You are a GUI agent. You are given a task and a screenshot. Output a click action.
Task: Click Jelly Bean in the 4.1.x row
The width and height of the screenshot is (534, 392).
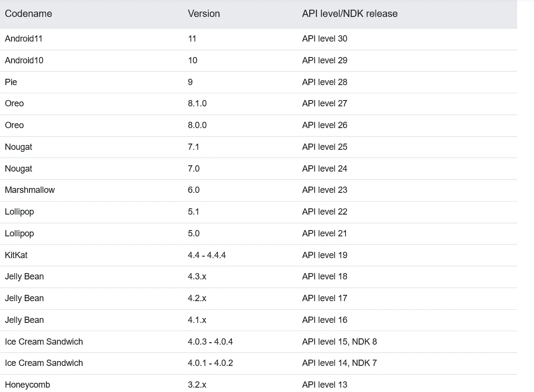(x=24, y=320)
